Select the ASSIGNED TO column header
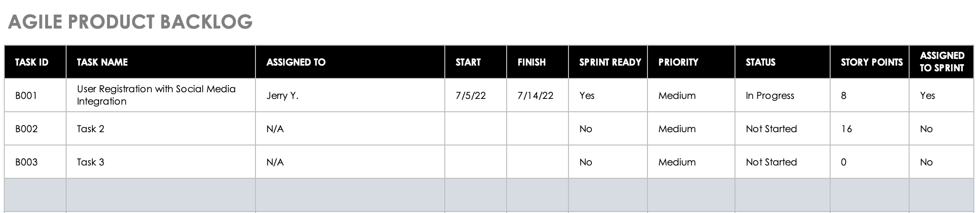 (296, 62)
